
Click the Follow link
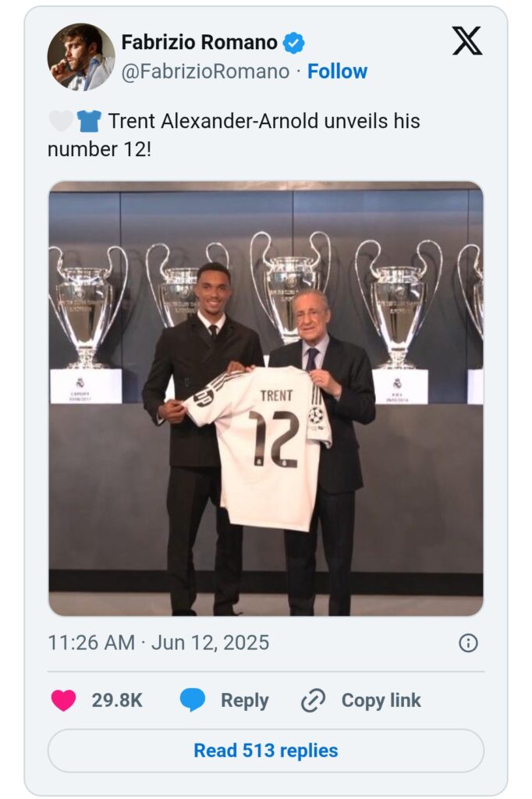[x=337, y=72]
